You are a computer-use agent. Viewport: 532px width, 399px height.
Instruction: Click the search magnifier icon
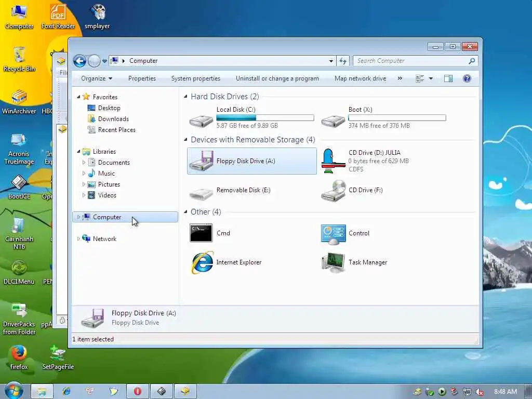pos(472,61)
